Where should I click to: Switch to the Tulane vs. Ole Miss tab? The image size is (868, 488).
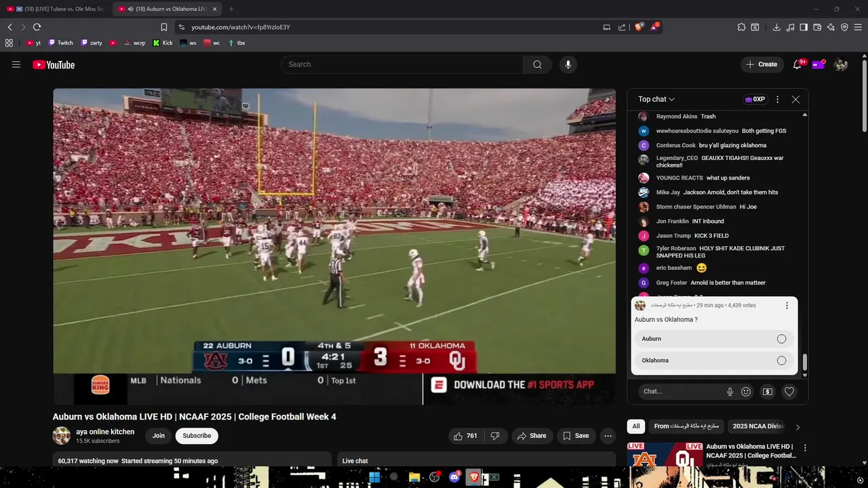tap(56, 9)
